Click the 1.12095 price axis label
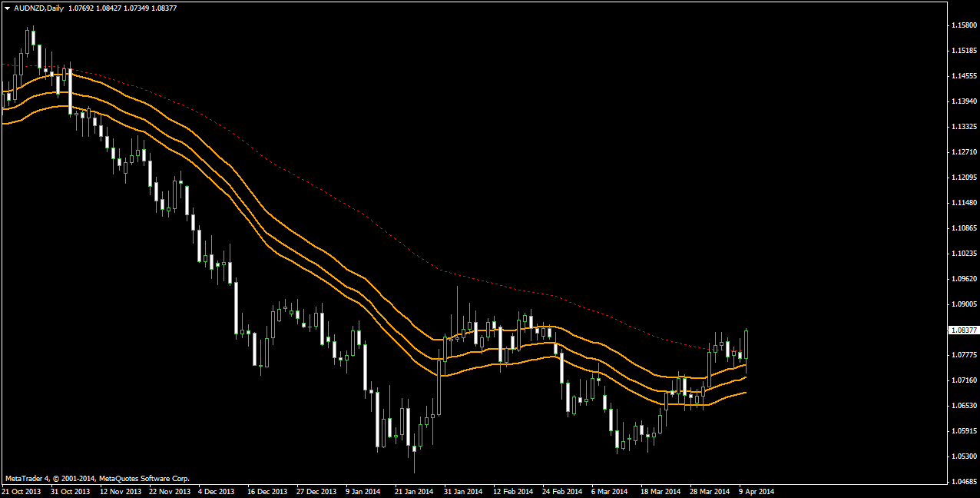 point(963,178)
